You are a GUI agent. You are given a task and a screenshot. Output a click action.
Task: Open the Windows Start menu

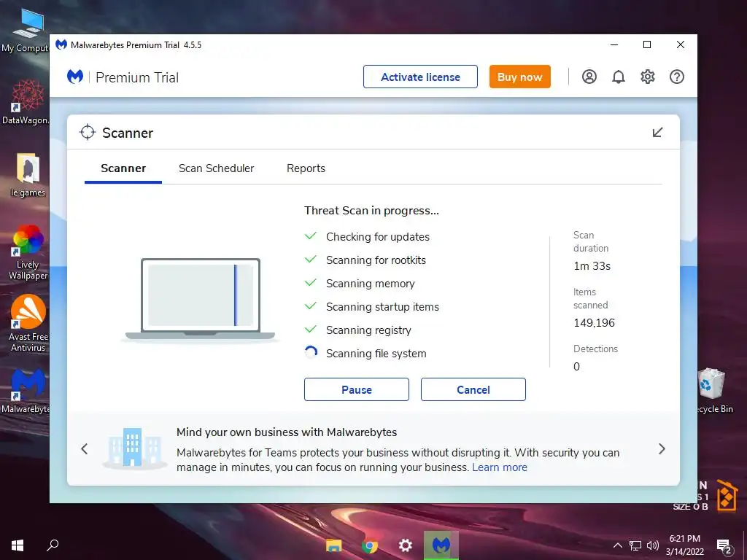click(18, 545)
